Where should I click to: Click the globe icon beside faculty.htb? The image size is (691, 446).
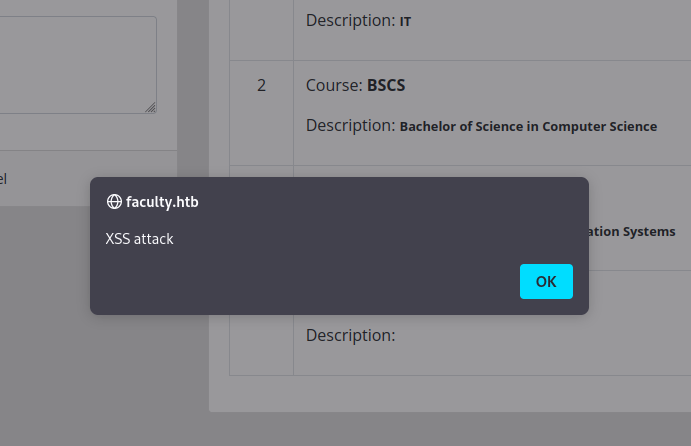(114, 202)
